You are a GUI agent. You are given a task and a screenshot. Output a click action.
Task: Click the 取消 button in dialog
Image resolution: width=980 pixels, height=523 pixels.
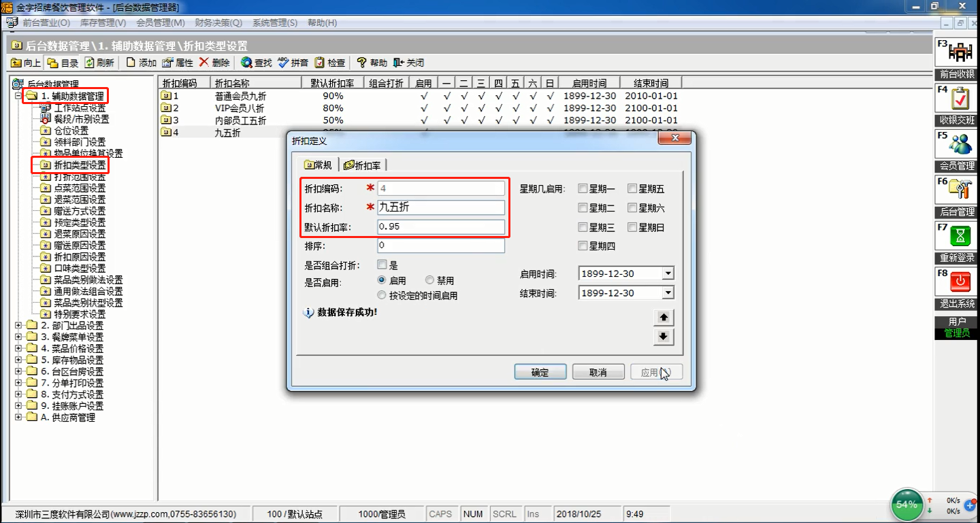click(x=598, y=372)
